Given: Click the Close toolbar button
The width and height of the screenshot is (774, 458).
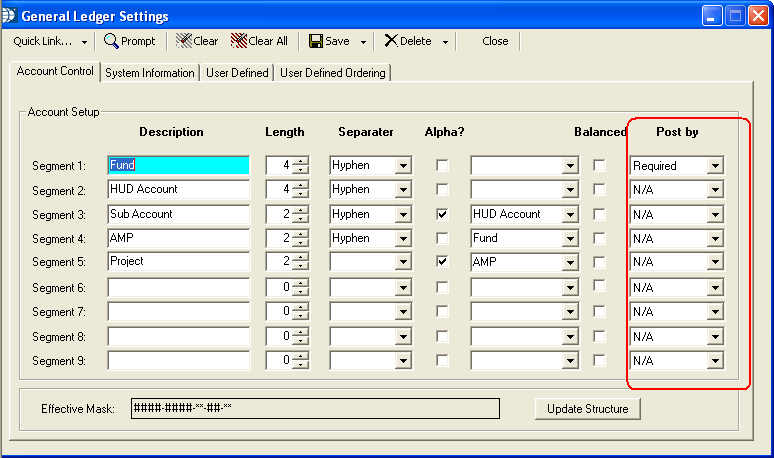Looking at the screenshot, I should (x=495, y=41).
